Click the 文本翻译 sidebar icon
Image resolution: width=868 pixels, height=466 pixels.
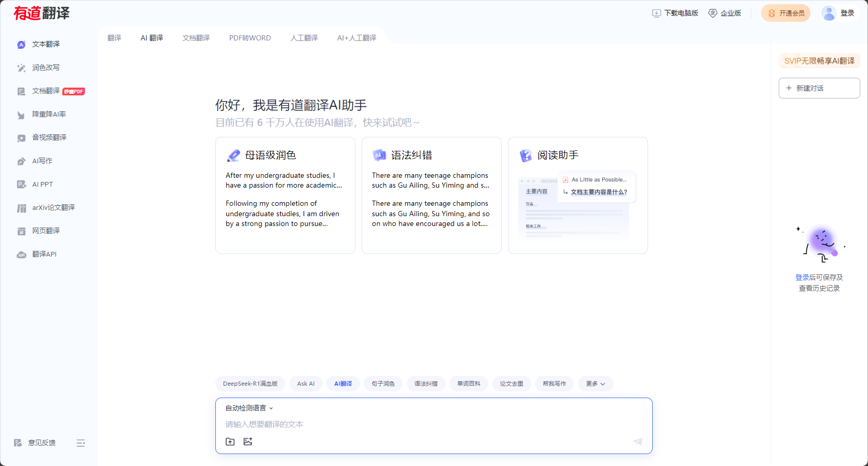(21, 45)
